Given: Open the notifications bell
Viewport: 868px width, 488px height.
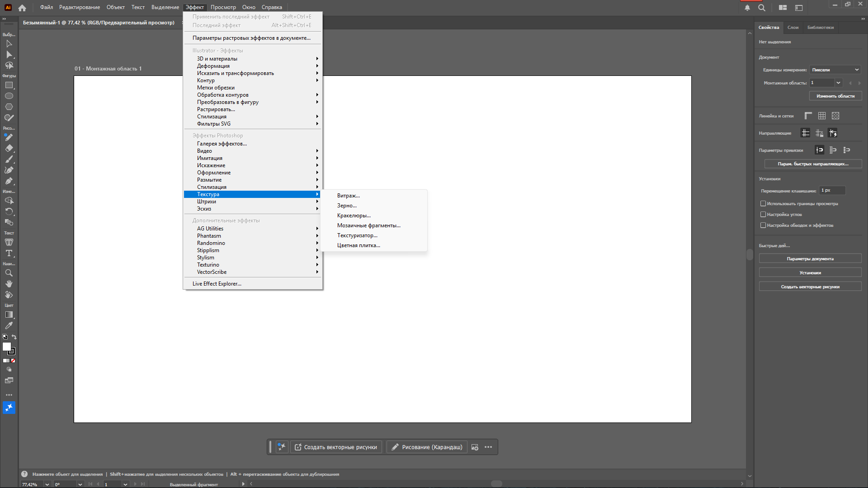Looking at the screenshot, I should 747,8.
